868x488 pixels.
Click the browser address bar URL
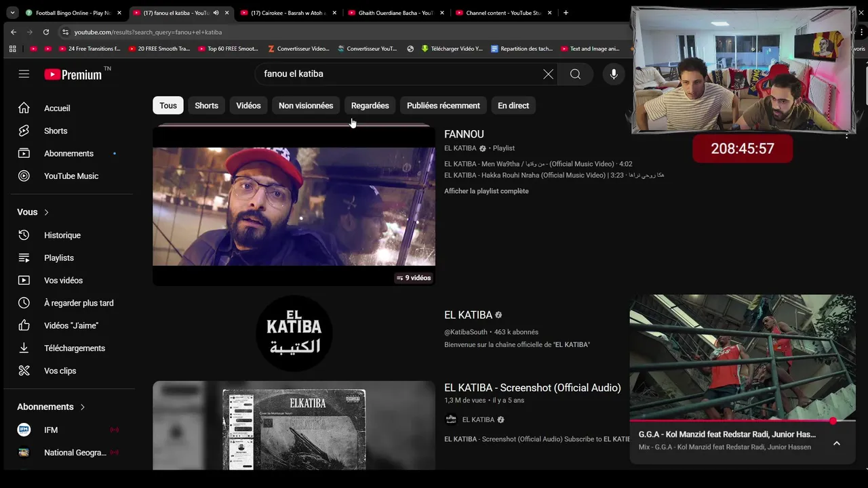(148, 32)
